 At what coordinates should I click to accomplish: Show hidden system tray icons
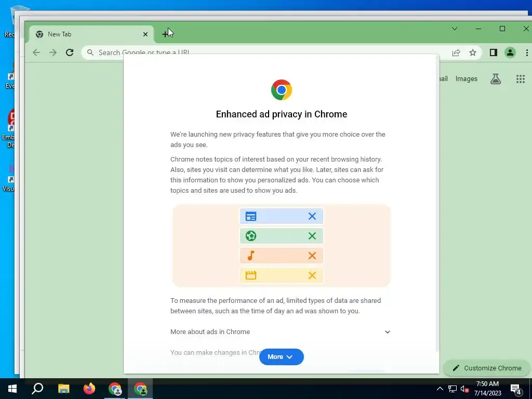(x=440, y=389)
